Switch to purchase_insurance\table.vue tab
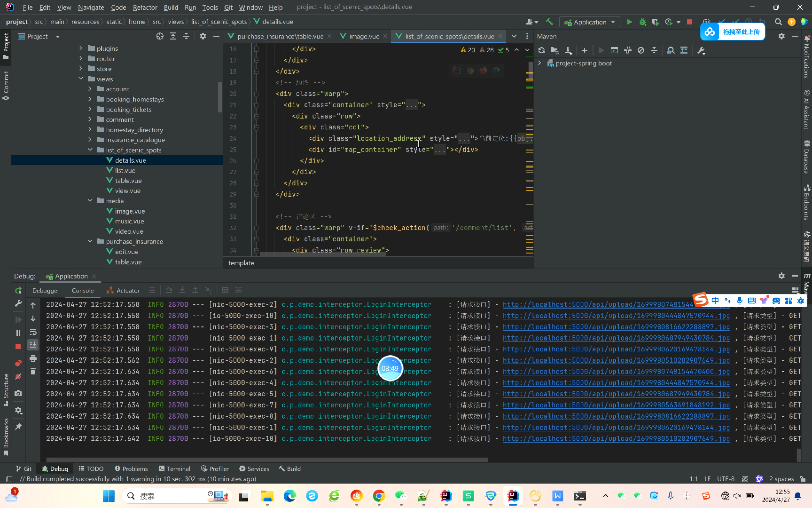The image size is (812, 508). (x=280, y=36)
